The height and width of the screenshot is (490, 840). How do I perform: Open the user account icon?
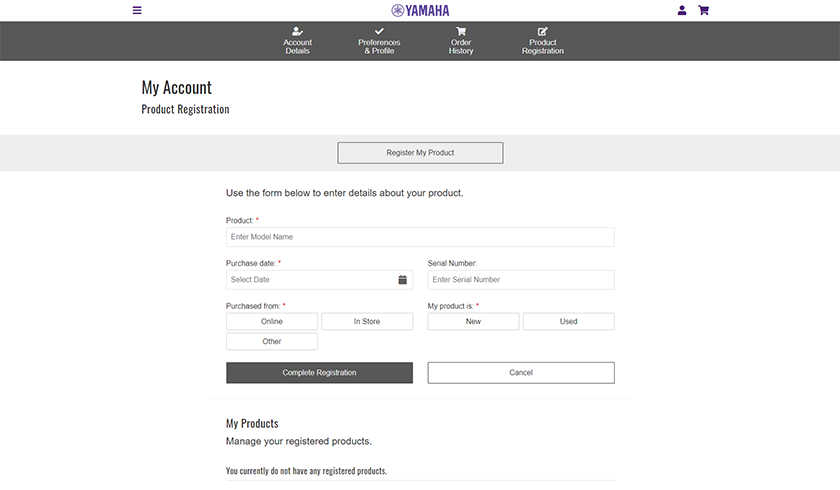tap(682, 11)
